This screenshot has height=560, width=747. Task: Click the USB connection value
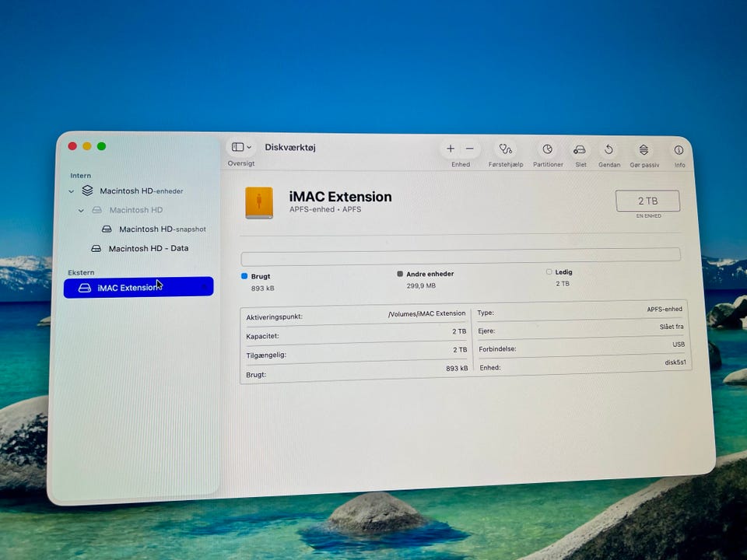(x=679, y=345)
